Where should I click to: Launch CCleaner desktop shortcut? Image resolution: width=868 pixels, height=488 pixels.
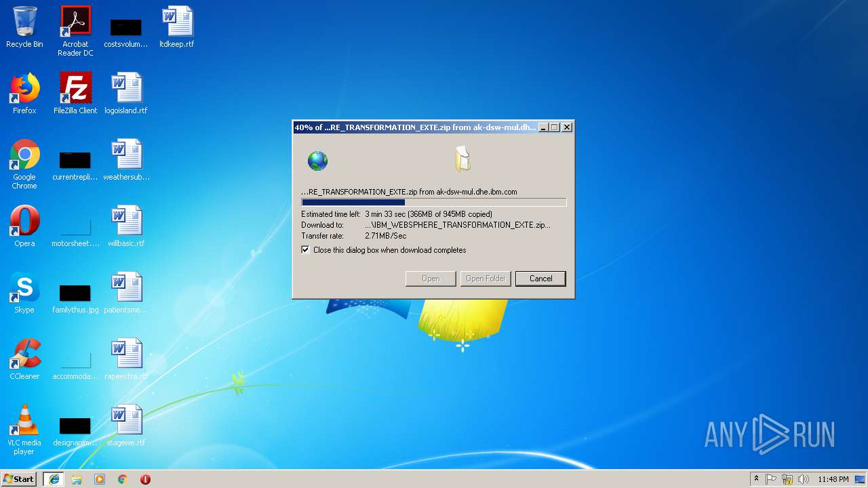24,359
